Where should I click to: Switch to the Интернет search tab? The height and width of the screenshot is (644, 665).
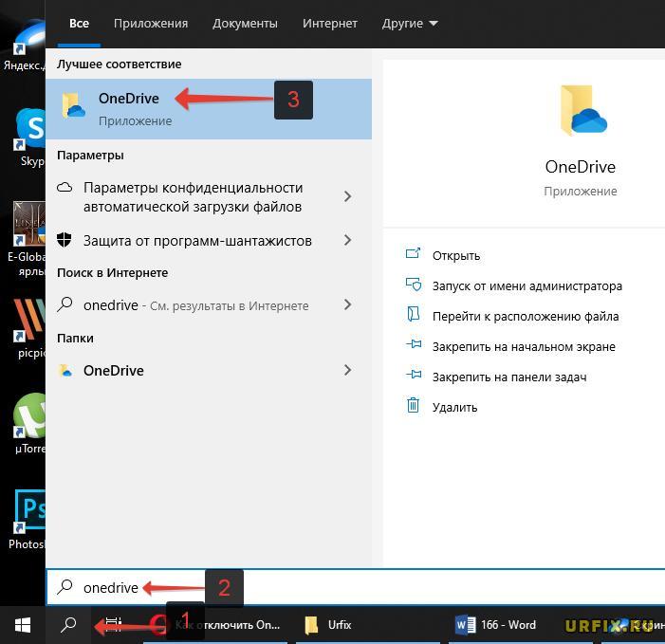coord(329,24)
